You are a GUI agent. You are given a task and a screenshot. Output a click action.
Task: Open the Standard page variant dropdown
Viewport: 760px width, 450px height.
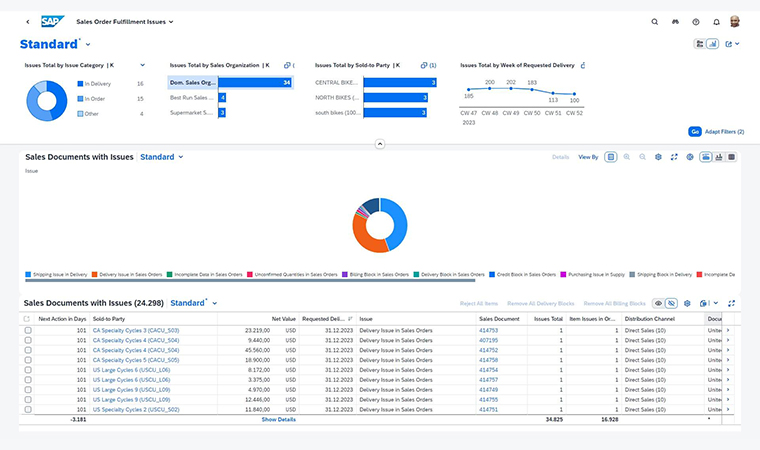pyautogui.click(x=88, y=45)
